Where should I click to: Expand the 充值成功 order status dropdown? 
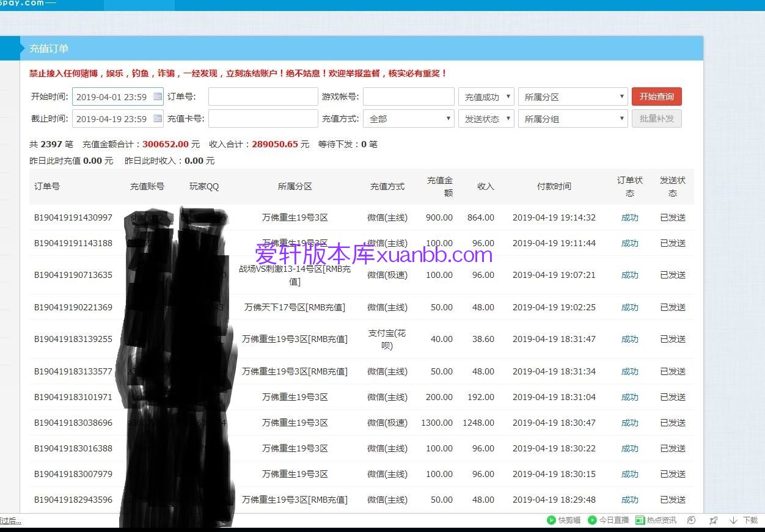point(486,97)
